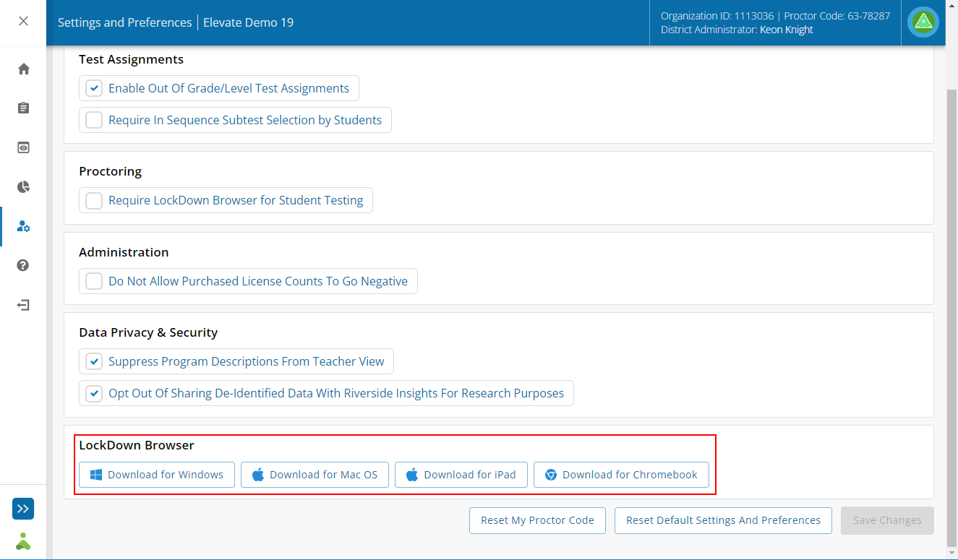The height and width of the screenshot is (560, 958).
Task: Click Download for Windows button
Action: click(x=157, y=475)
